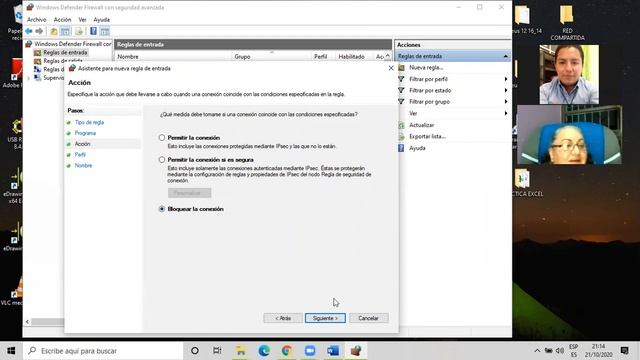Toggle the action pane toolbar icon
Viewport: 640px width, 360px height.
(x=105, y=31)
